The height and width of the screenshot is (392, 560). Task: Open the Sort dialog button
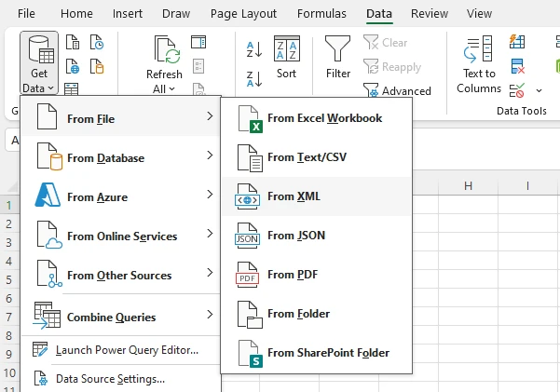click(x=286, y=57)
